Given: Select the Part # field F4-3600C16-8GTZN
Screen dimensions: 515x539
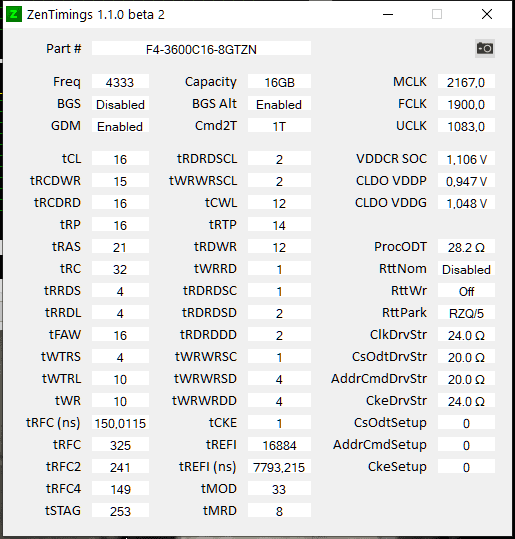Looking at the screenshot, I should coord(201,48).
